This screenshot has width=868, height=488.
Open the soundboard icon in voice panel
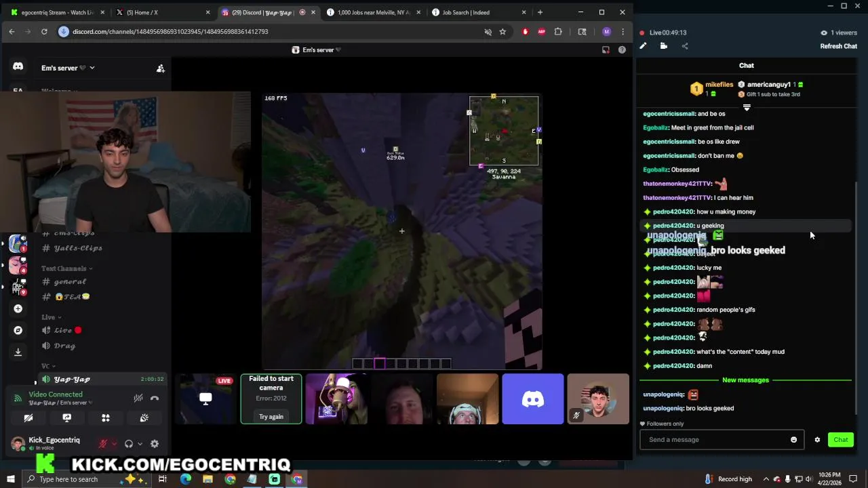point(144,418)
